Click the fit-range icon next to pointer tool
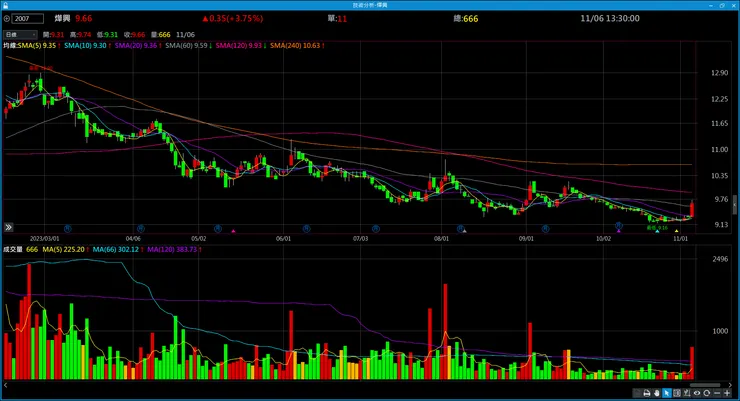 [x=677, y=393]
